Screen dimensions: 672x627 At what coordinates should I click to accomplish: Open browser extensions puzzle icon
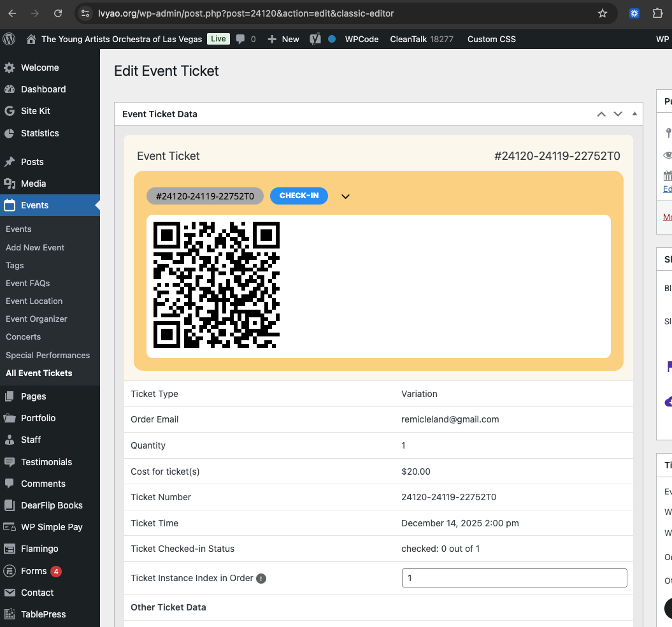(x=657, y=13)
